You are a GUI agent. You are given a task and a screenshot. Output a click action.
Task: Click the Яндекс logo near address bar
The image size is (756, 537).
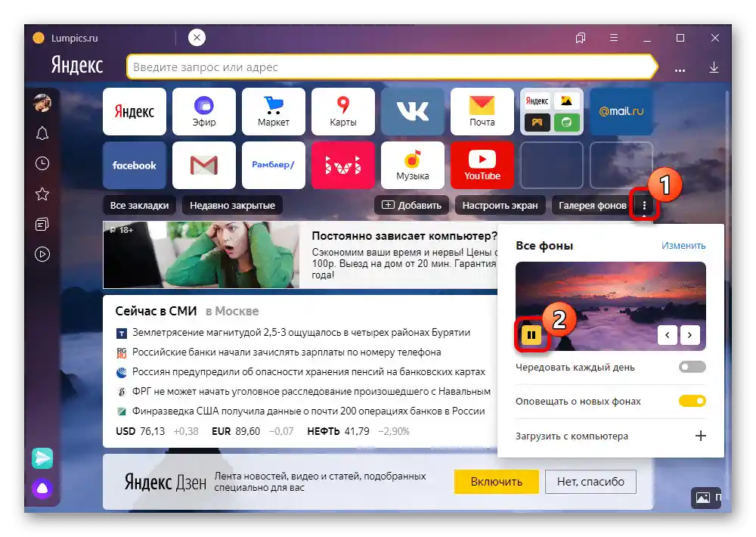(77, 66)
